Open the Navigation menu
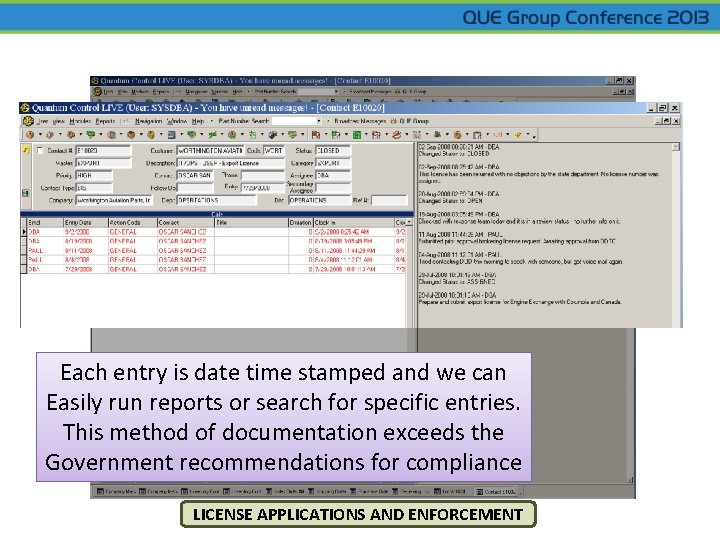Viewport: 720px width, 540px height. click(148, 121)
